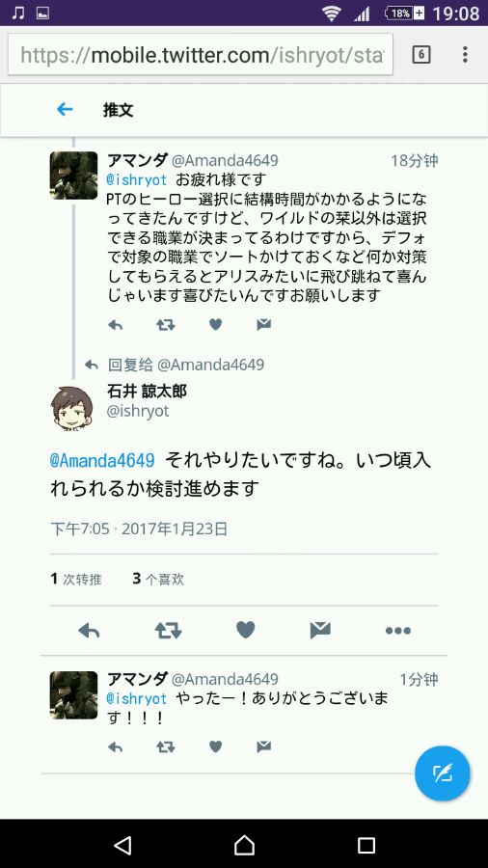Screen dimensions: 488x868
Task: Like the main ishryot tweet
Action: 246,630
